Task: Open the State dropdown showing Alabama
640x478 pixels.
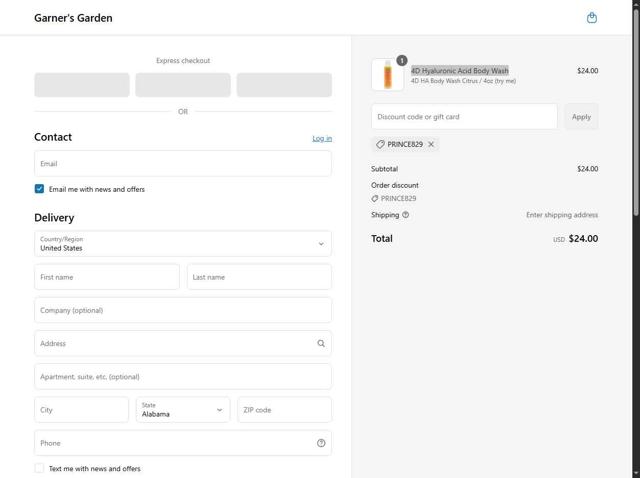Action: tap(183, 410)
